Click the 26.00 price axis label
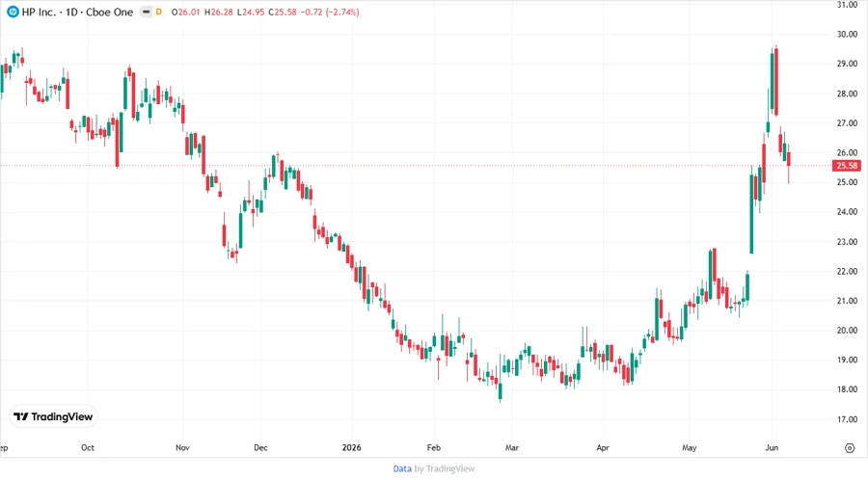Screen dimensions: 868x480 pyautogui.click(x=847, y=152)
